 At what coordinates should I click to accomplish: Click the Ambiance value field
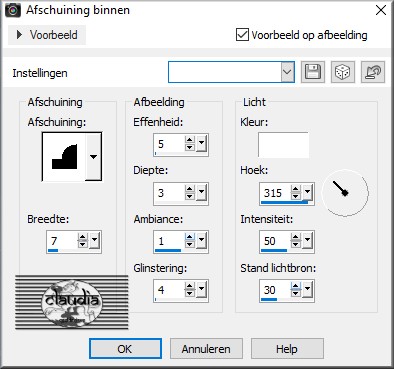[x=169, y=241]
